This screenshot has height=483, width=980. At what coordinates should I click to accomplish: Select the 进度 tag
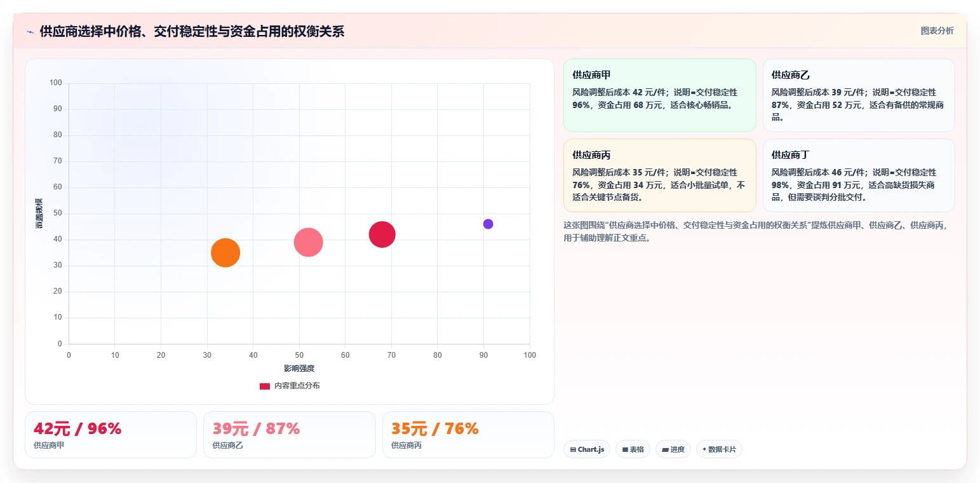tap(673, 449)
